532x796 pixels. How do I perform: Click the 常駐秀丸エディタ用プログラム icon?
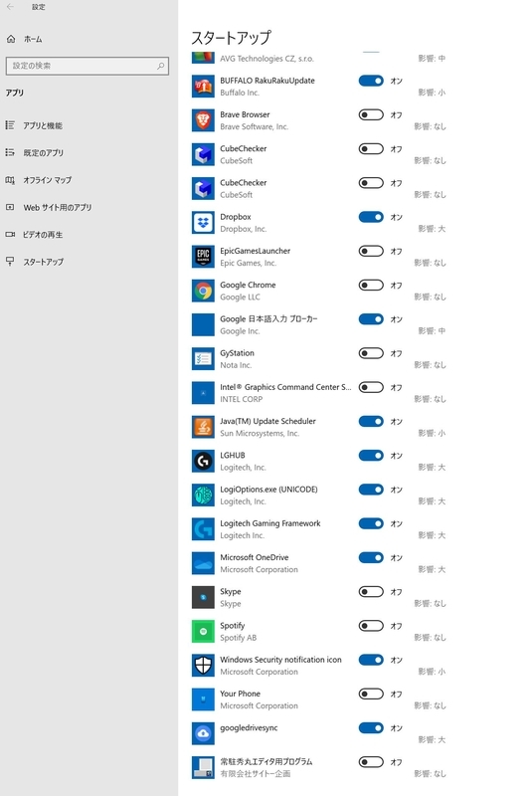(x=203, y=767)
